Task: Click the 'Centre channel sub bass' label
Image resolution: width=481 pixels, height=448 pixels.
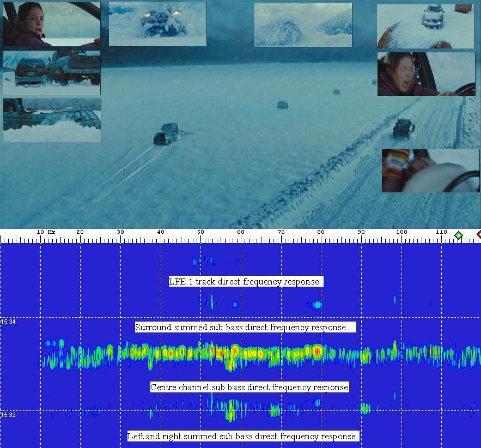Action: point(249,388)
